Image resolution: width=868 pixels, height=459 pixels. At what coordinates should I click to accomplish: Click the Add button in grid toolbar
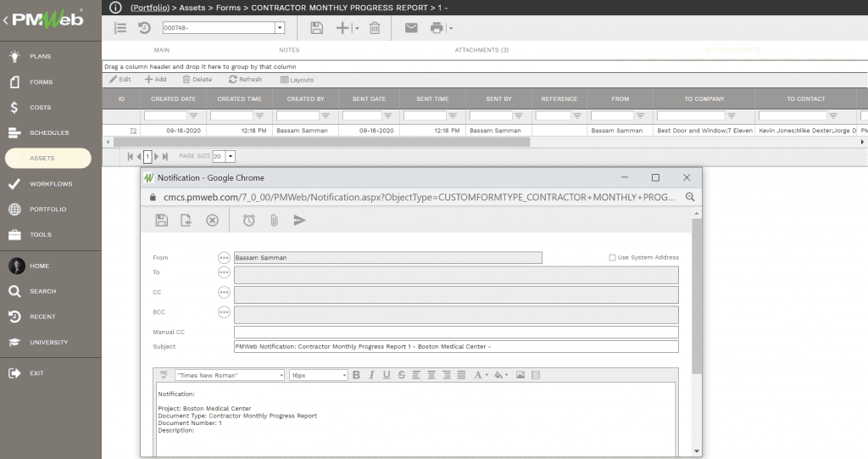pos(156,79)
